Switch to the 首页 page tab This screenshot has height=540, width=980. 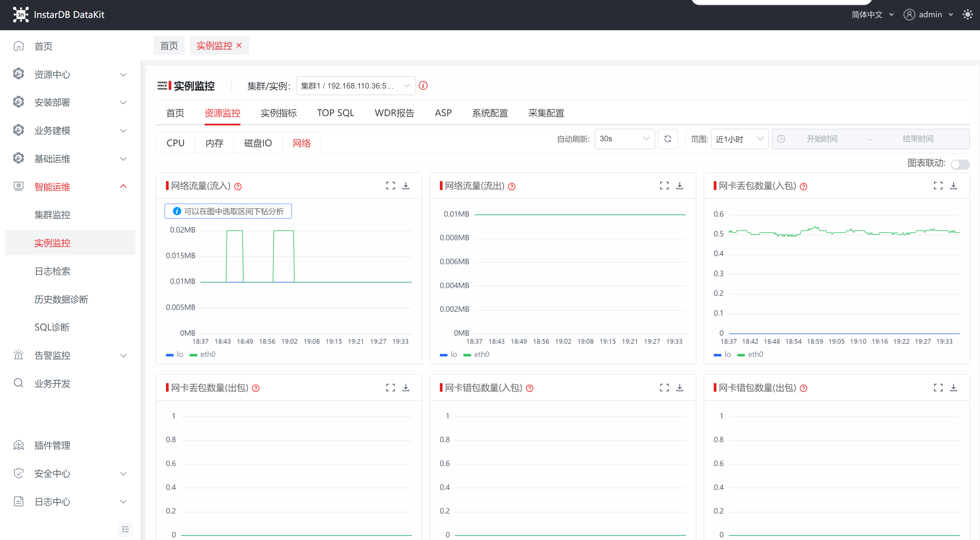[169, 45]
